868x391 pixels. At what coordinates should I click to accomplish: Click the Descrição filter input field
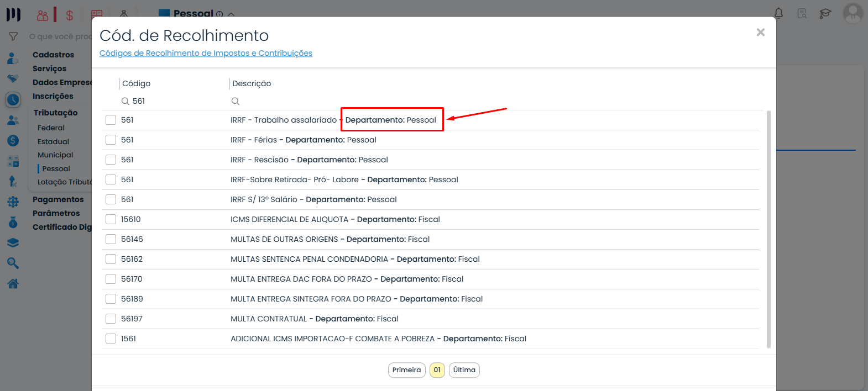pos(495,101)
